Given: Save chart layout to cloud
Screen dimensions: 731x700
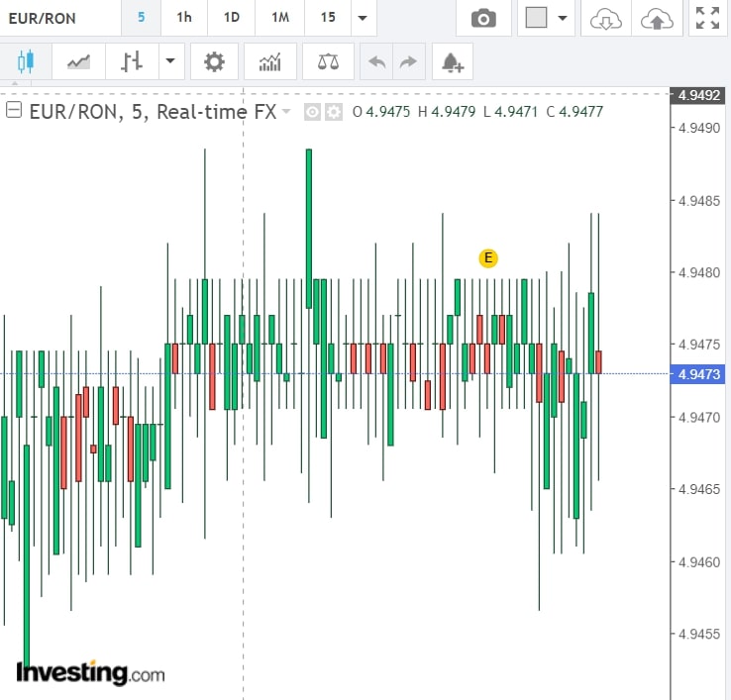Looking at the screenshot, I should [x=656, y=19].
